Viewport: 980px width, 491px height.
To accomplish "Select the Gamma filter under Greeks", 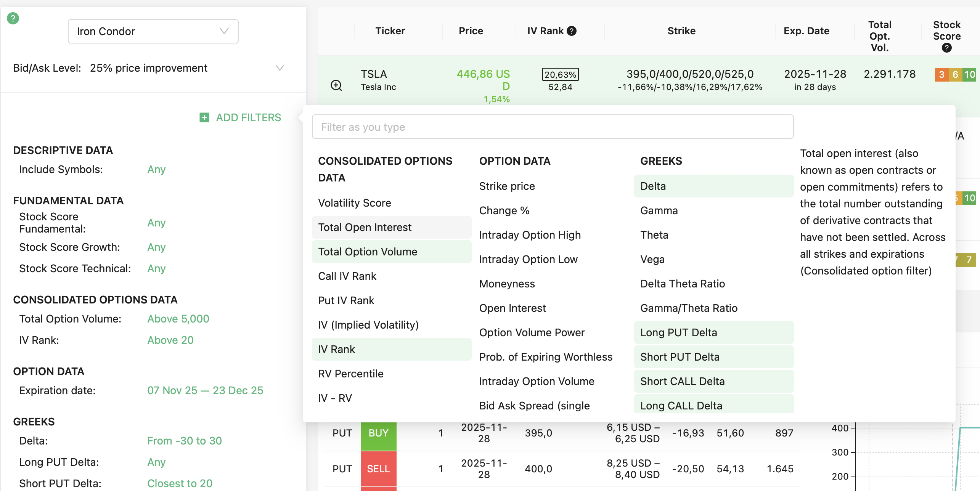I will 659,210.
